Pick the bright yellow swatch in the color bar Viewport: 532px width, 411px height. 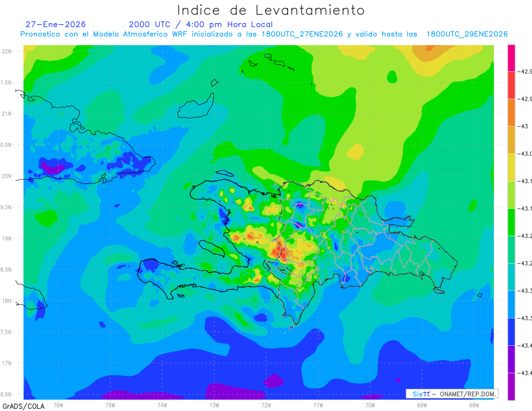click(x=511, y=167)
